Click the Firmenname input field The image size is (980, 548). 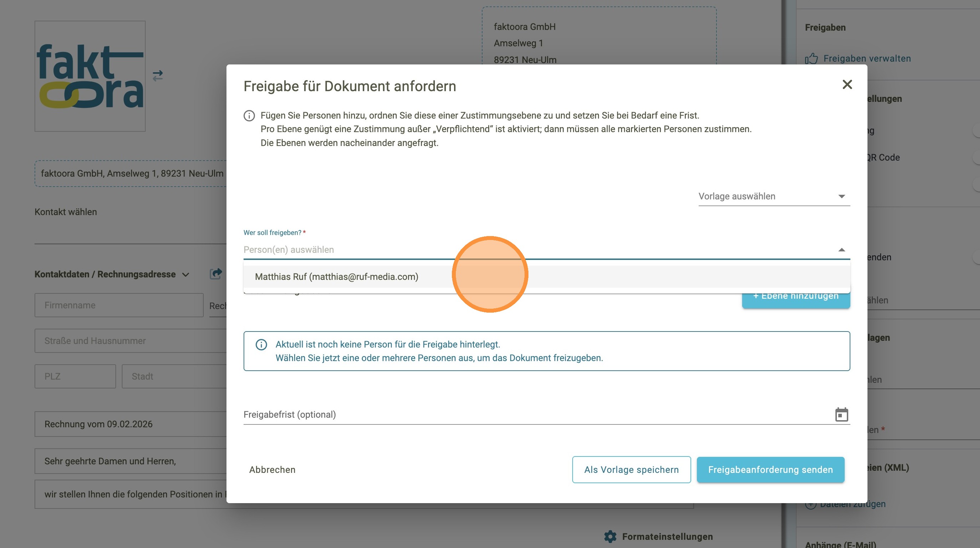119,305
